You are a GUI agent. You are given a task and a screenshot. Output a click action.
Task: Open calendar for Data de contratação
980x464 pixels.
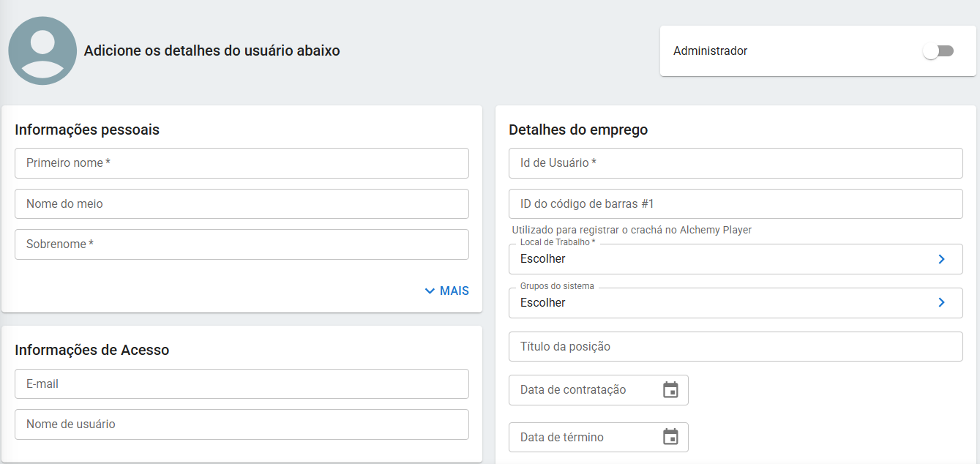click(x=670, y=390)
